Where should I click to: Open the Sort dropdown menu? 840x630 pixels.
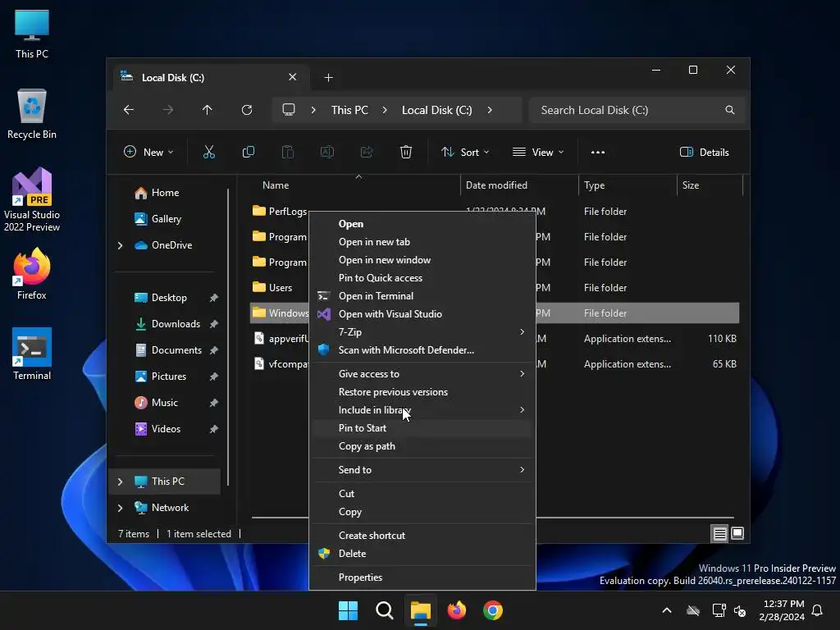pyautogui.click(x=465, y=152)
